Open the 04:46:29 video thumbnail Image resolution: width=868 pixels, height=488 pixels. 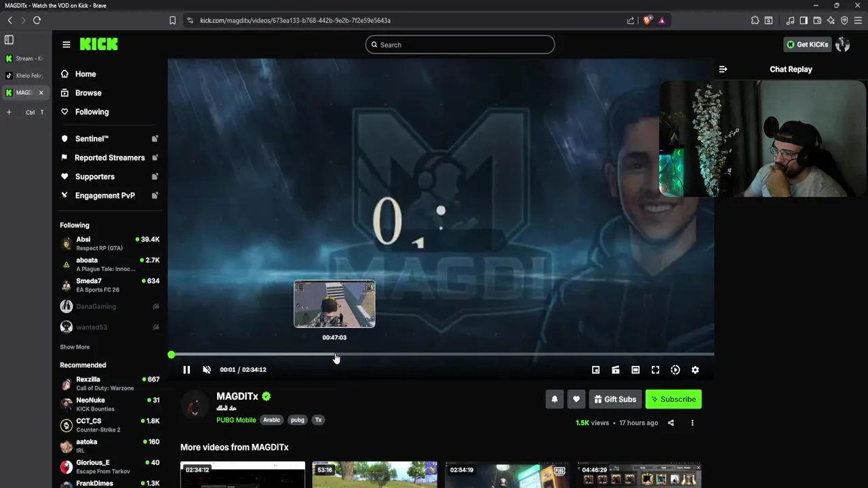point(639,474)
